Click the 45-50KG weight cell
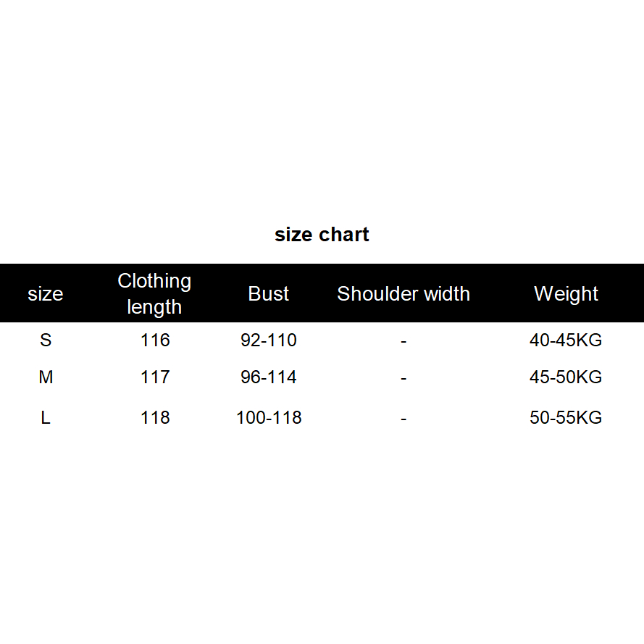 point(566,377)
